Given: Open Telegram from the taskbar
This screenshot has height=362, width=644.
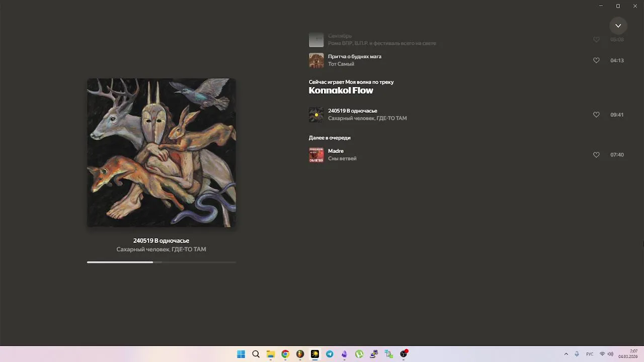Looking at the screenshot, I should [x=330, y=354].
